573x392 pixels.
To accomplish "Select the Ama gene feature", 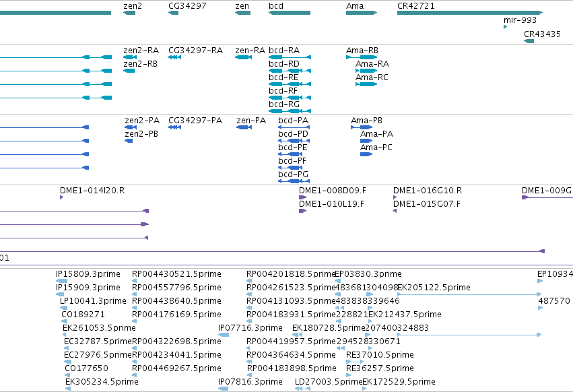I will click(x=362, y=13).
